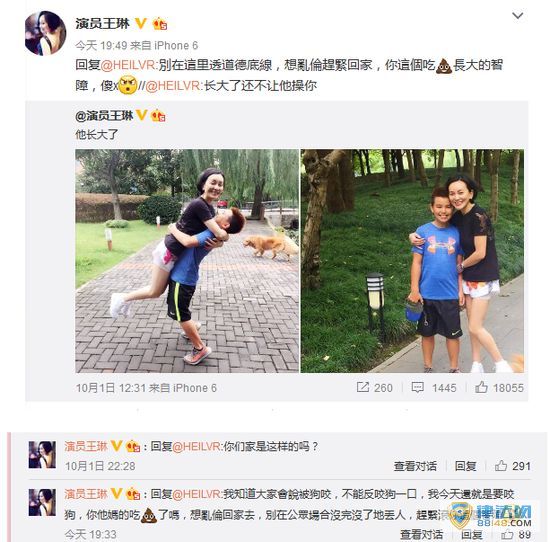Click the comment icon showing 1445

417,387
